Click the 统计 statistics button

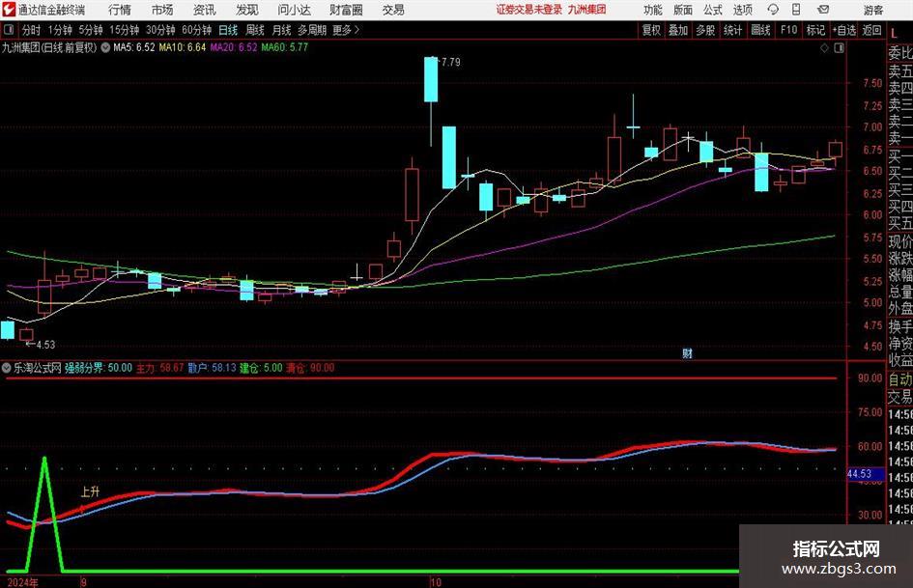[x=732, y=30]
